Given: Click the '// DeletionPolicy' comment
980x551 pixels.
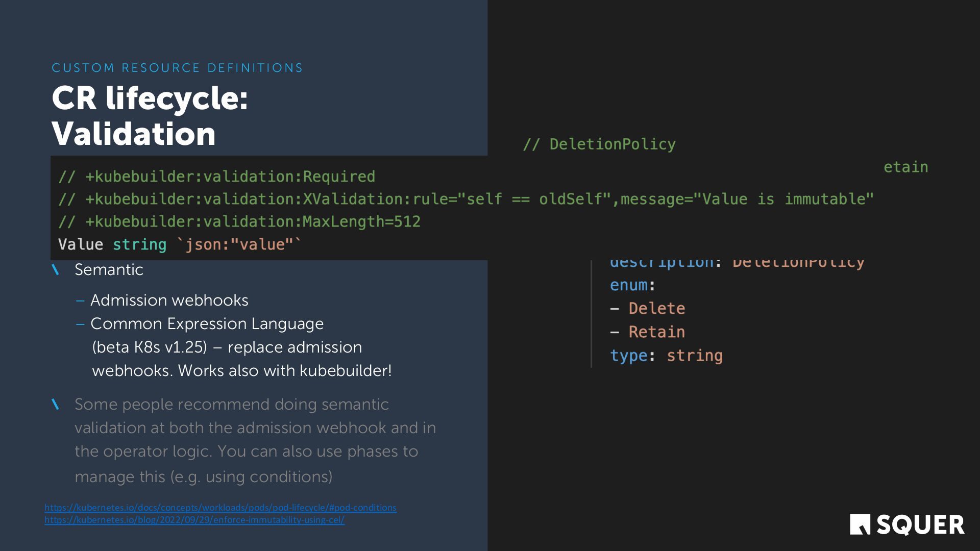Looking at the screenshot, I should [599, 144].
